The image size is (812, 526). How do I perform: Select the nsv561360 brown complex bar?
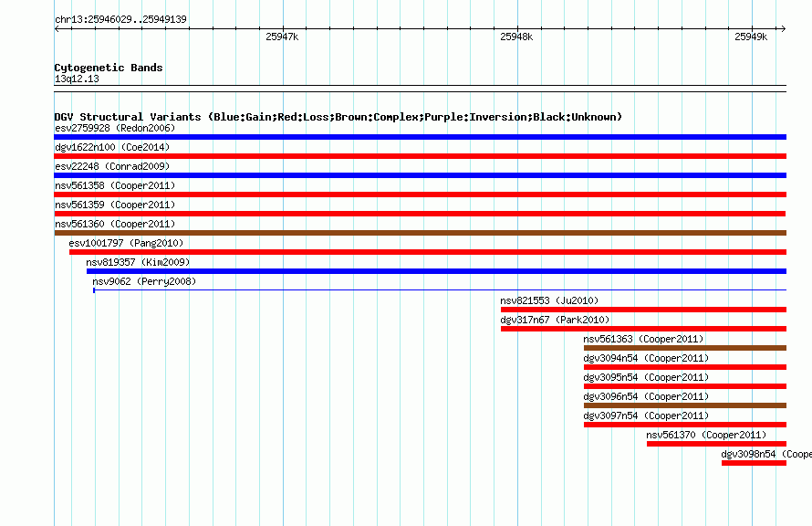(420, 233)
